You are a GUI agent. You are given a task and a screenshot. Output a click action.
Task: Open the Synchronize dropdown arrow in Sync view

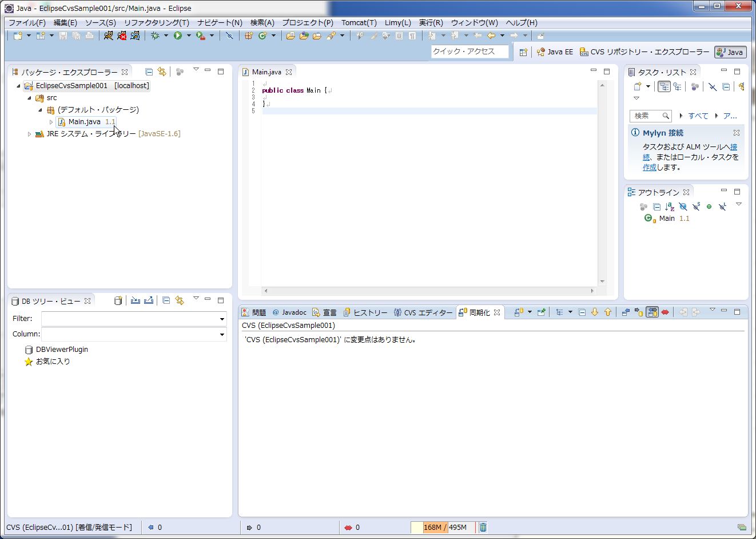pos(530,312)
